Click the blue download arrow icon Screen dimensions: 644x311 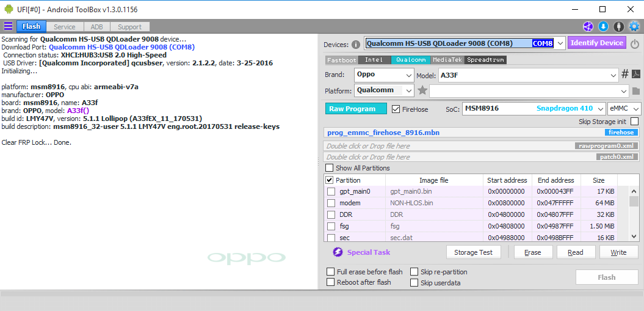pos(603,27)
